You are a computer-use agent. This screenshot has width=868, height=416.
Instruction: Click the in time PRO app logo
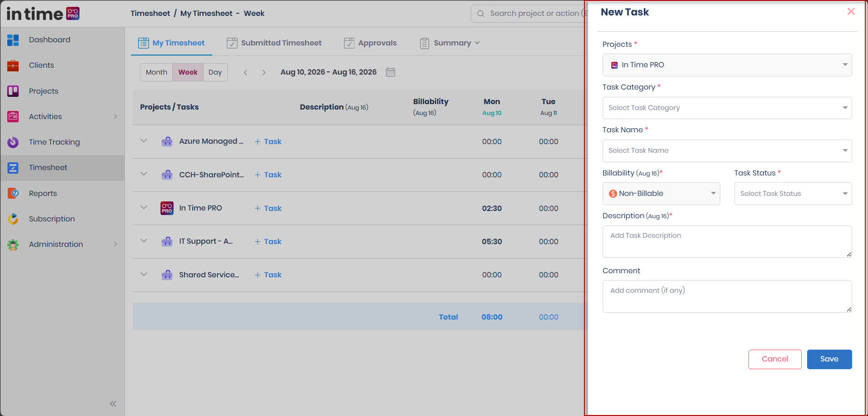pyautogui.click(x=43, y=14)
